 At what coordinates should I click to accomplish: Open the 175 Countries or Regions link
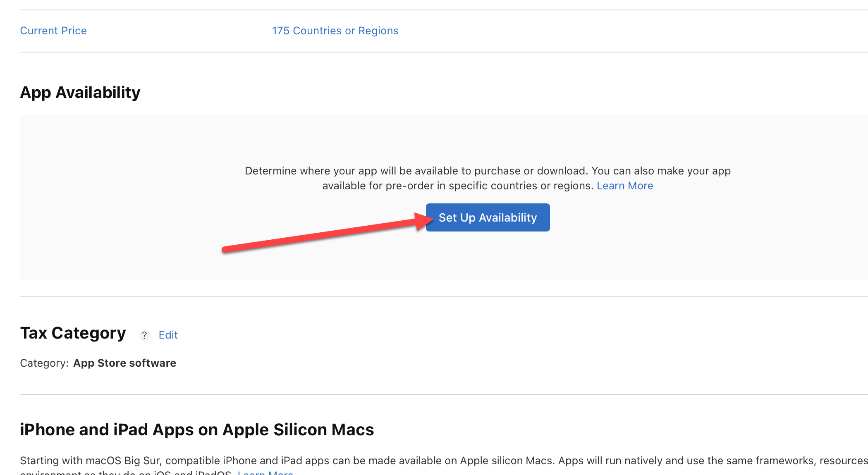point(335,31)
